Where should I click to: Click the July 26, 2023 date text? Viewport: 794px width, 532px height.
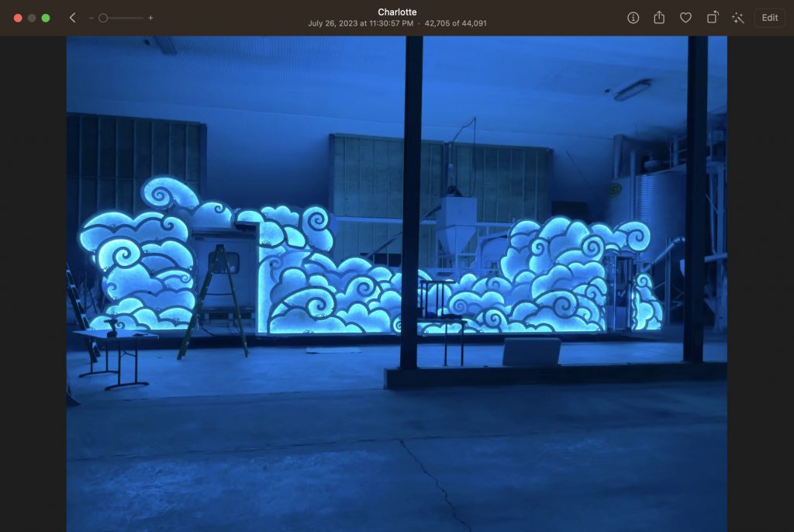coord(361,23)
